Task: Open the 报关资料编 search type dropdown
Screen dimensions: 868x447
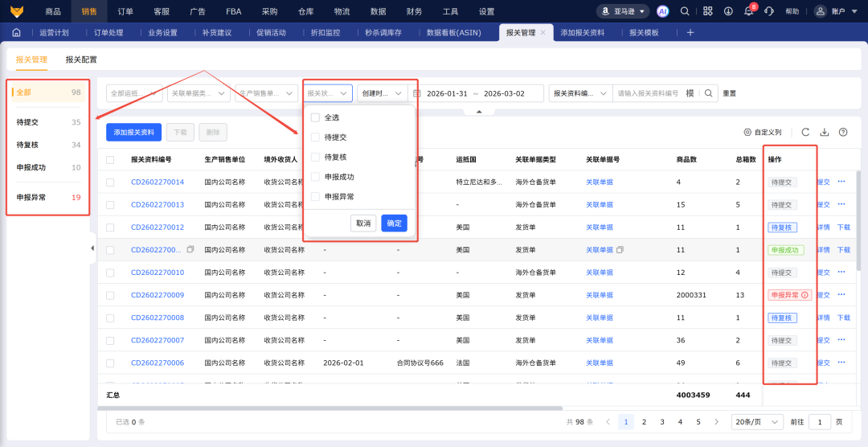Action: (x=581, y=93)
